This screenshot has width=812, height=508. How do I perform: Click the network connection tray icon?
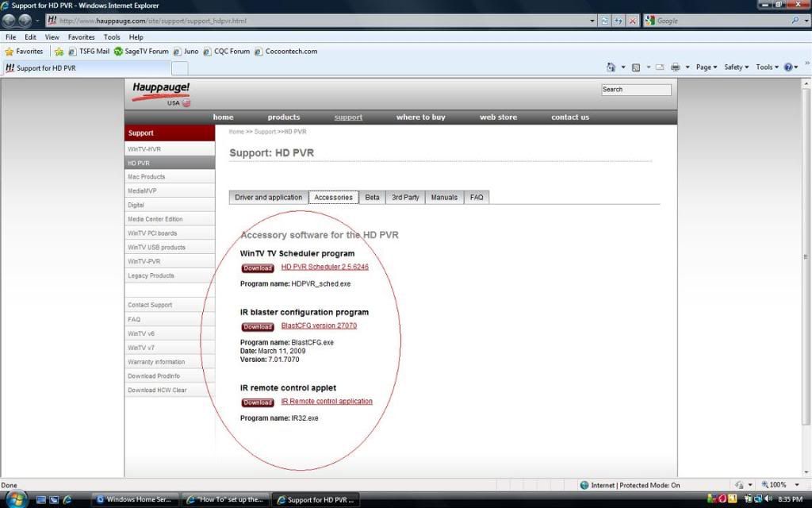[x=758, y=499]
